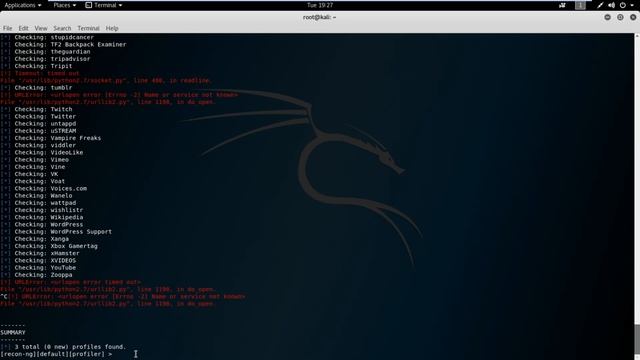This screenshot has height=360, width=640.
Task: Click the 'Checking: Voices.com' line
Action: pyautogui.click(x=44, y=189)
